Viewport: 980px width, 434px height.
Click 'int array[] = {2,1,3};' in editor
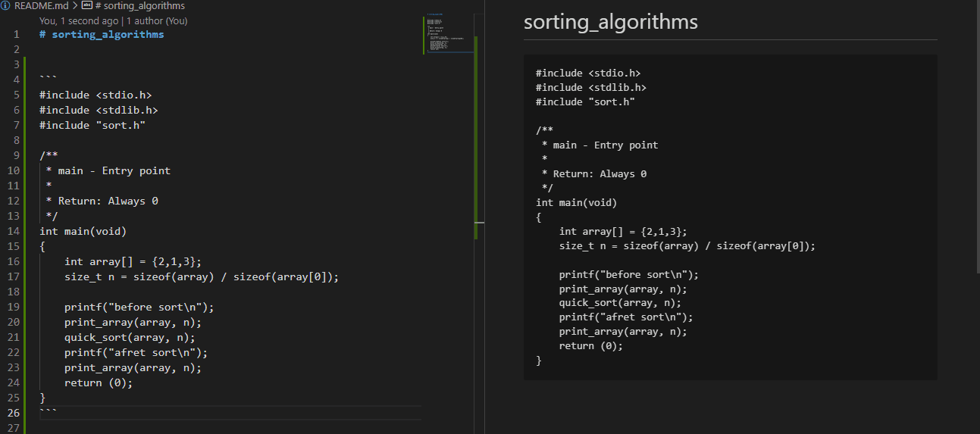coord(133,261)
